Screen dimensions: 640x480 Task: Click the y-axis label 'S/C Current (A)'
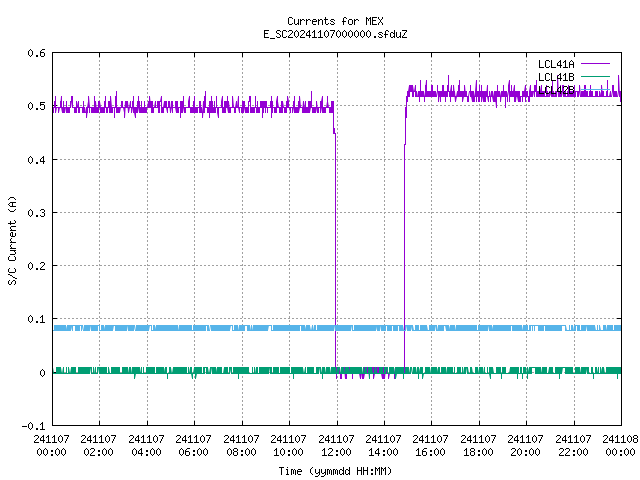12,240
